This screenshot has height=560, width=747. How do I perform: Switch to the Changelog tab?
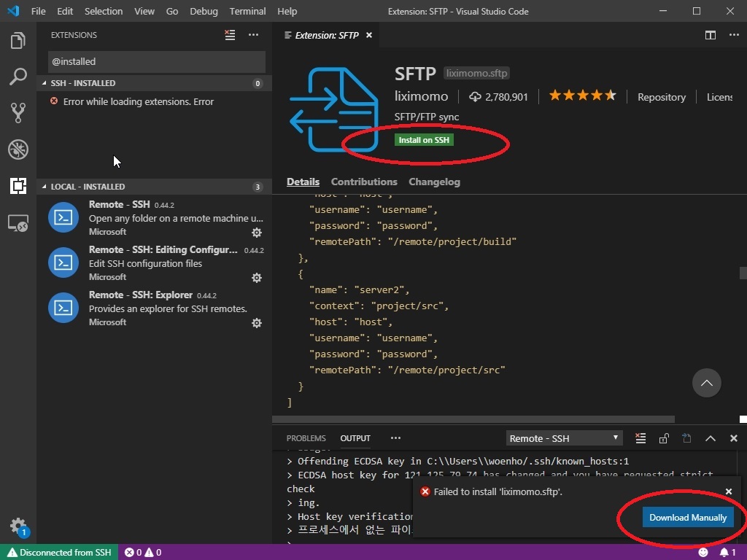(435, 182)
